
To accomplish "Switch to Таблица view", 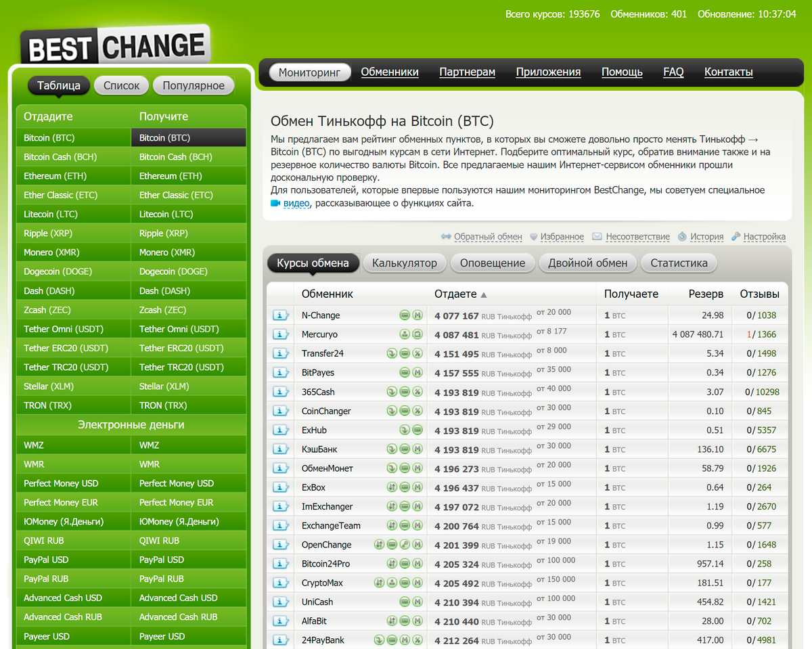I will (59, 85).
